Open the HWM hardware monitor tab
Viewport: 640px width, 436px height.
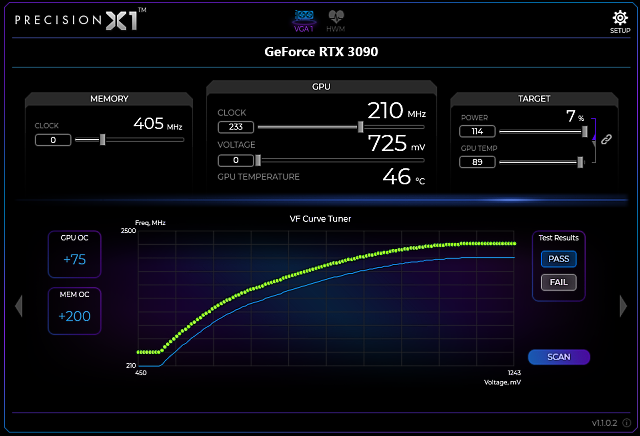click(336, 21)
